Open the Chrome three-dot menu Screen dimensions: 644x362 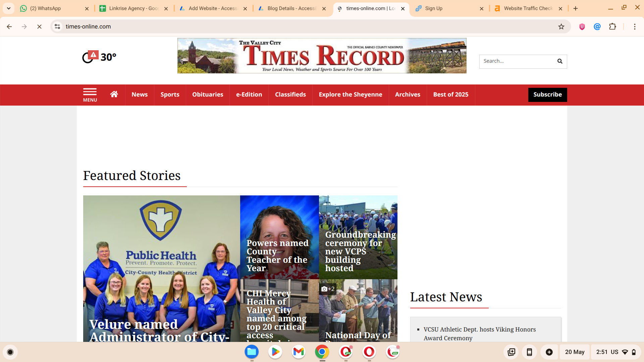click(635, 26)
